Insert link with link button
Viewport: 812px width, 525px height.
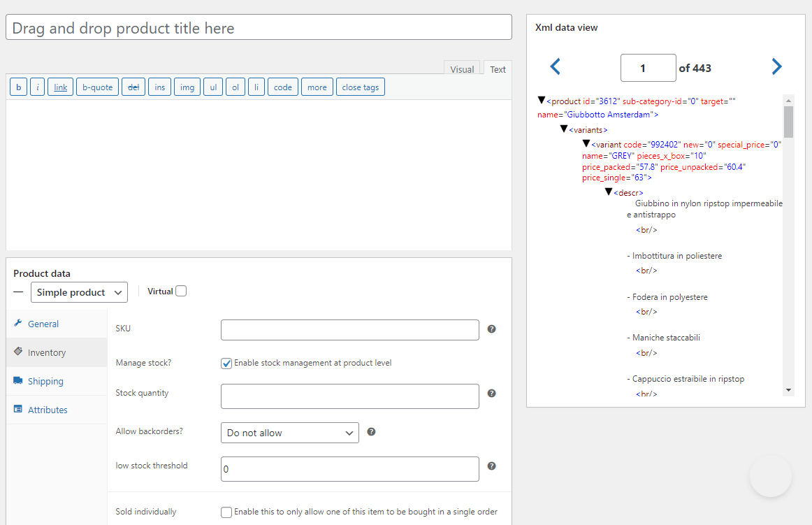(61, 87)
